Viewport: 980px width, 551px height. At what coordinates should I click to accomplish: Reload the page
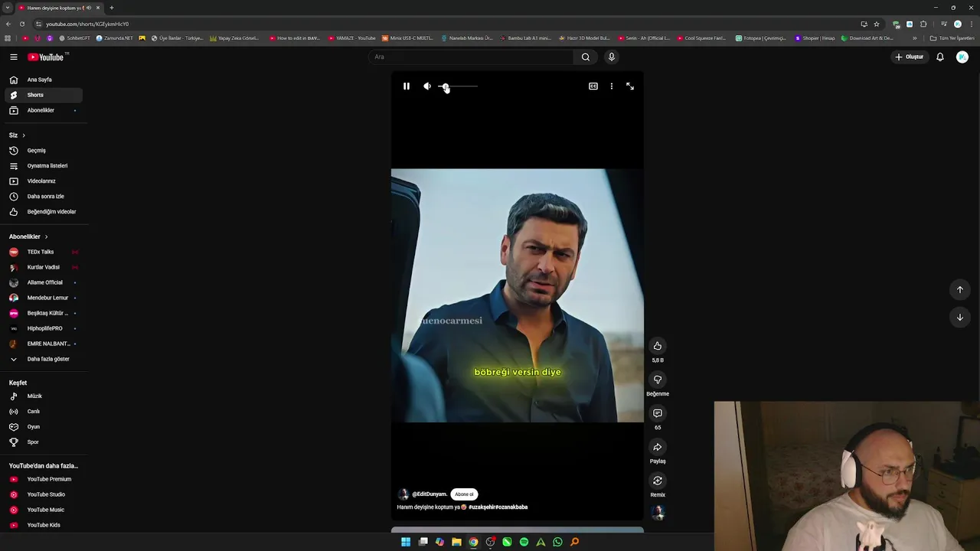21,24
